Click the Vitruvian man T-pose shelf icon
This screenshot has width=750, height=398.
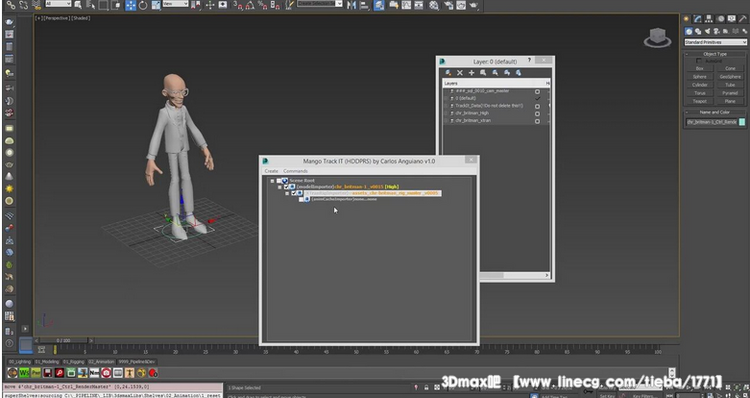click(x=130, y=373)
